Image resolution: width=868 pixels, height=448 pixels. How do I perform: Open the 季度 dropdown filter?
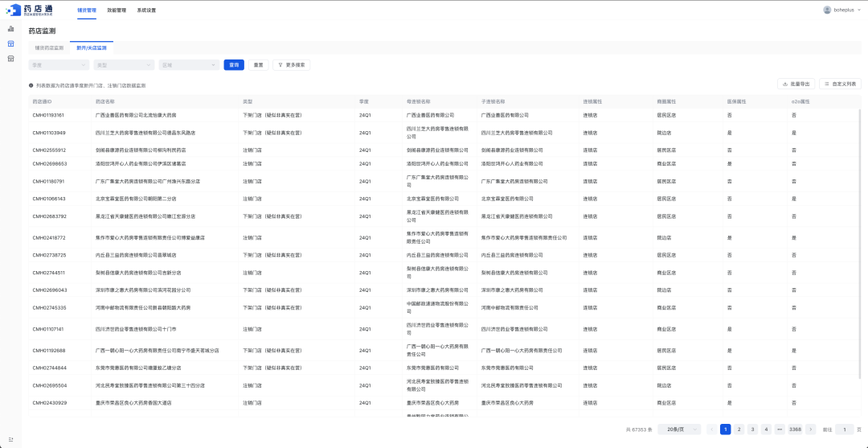[x=59, y=65]
